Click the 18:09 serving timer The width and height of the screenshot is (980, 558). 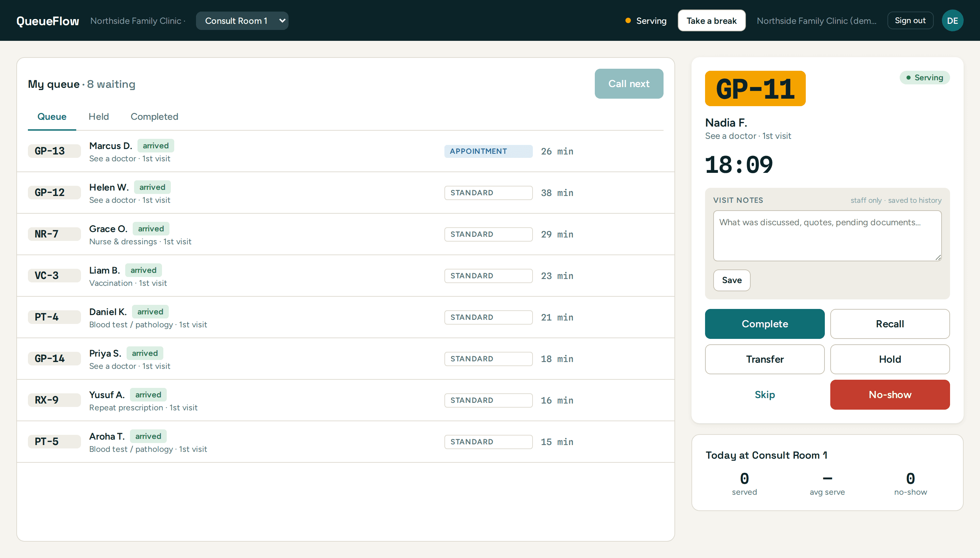click(x=738, y=165)
